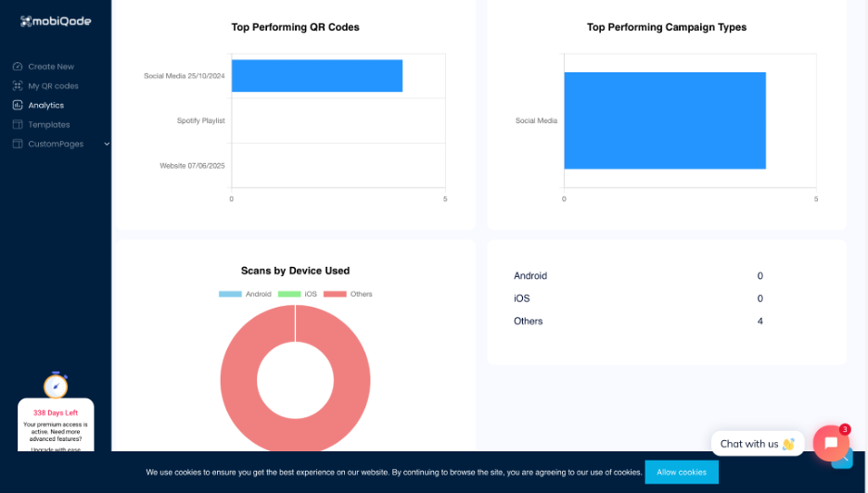The width and height of the screenshot is (868, 493).
Task: Open the Templates menu item
Action: pos(49,125)
